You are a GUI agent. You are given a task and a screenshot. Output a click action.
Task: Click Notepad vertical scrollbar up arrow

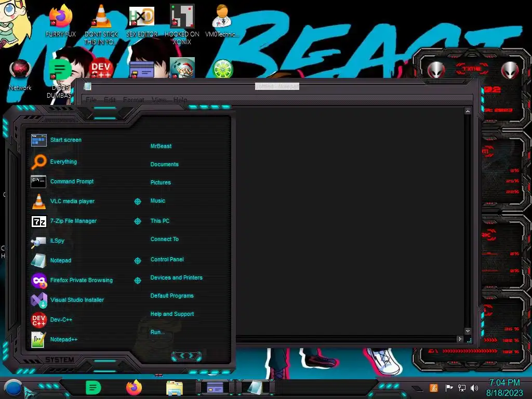coord(468,111)
